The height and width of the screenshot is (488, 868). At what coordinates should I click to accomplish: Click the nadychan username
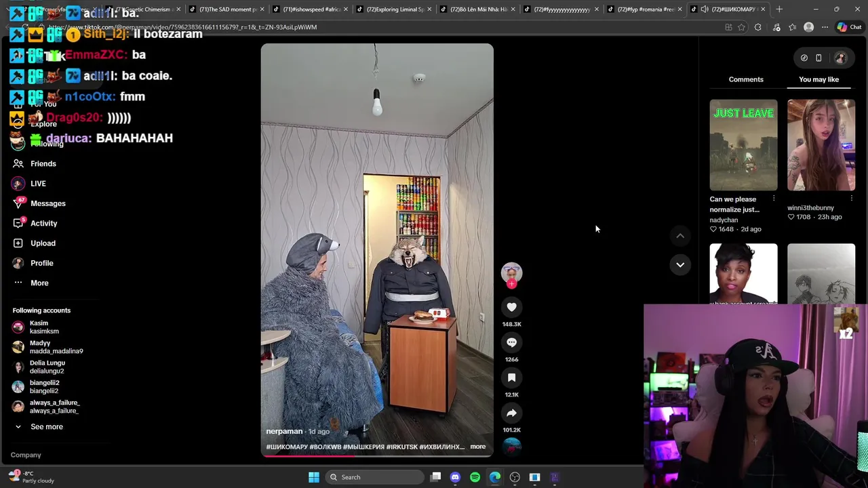click(x=724, y=220)
